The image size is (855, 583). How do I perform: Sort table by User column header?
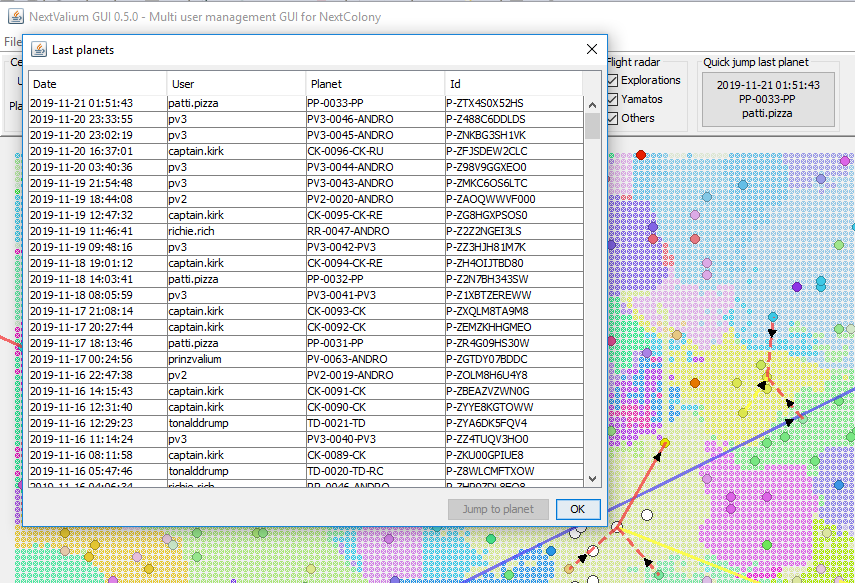(x=236, y=84)
